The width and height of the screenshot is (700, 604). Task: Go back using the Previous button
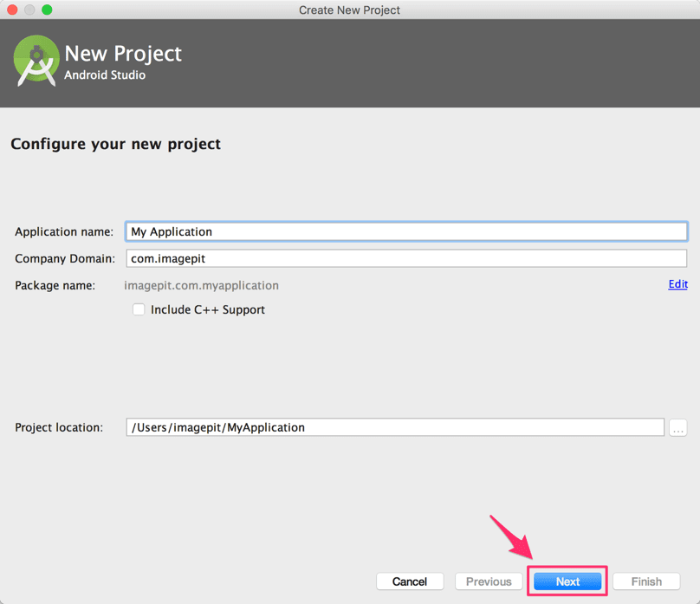pos(489,581)
